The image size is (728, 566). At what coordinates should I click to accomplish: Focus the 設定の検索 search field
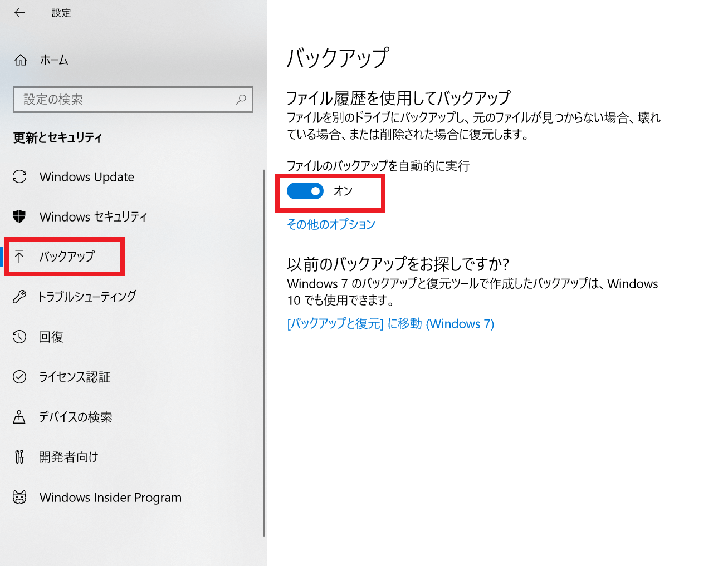[133, 100]
